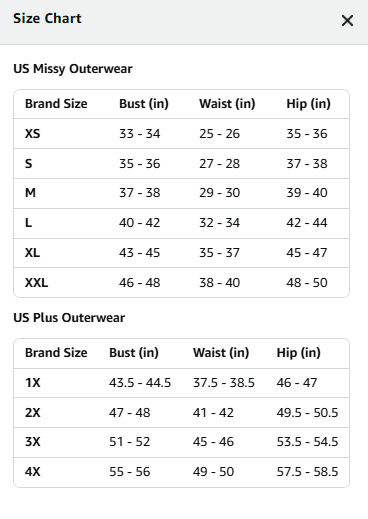Click the XL hip value 45 - 47
This screenshot has height=519, width=368.
click(x=307, y=253)
